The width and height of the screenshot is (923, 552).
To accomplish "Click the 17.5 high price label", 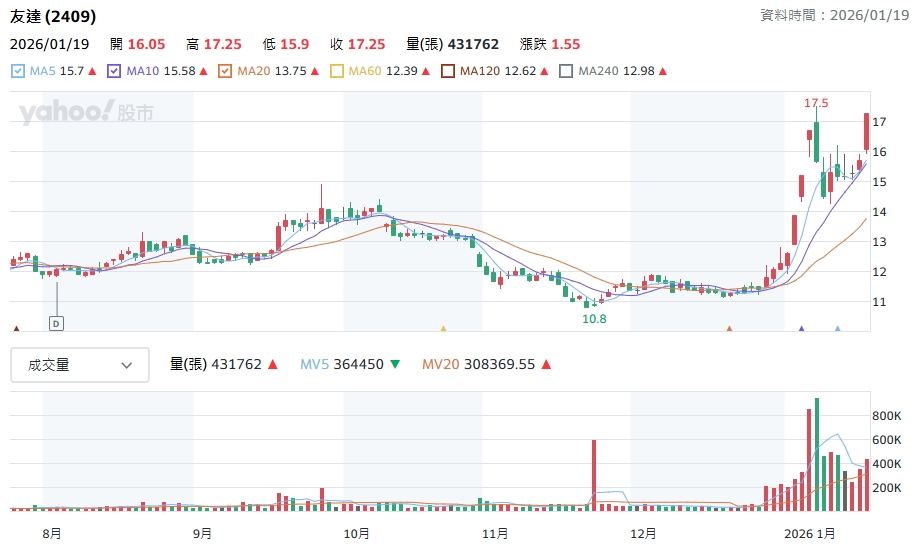I will [817, 103].
